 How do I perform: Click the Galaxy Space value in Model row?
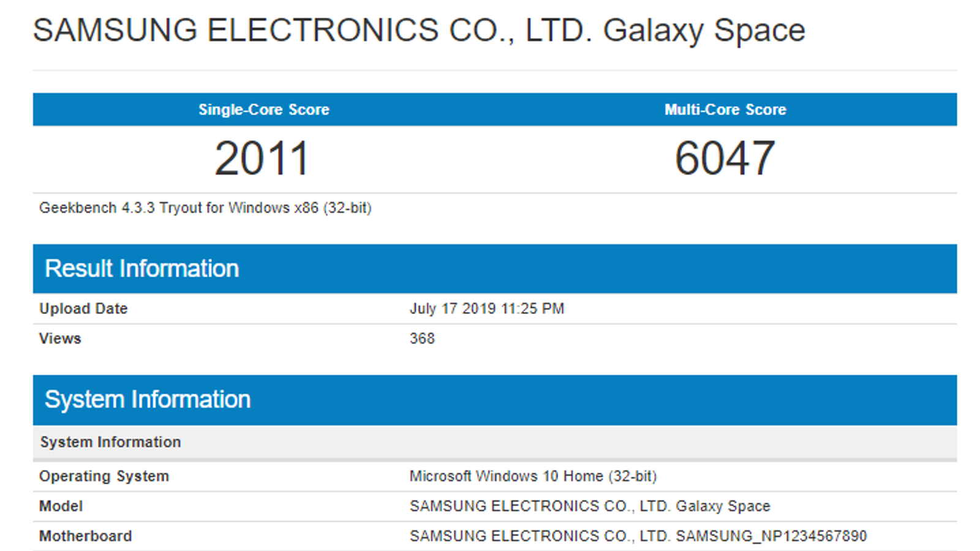pyautogui.click(x=723, y=506)
